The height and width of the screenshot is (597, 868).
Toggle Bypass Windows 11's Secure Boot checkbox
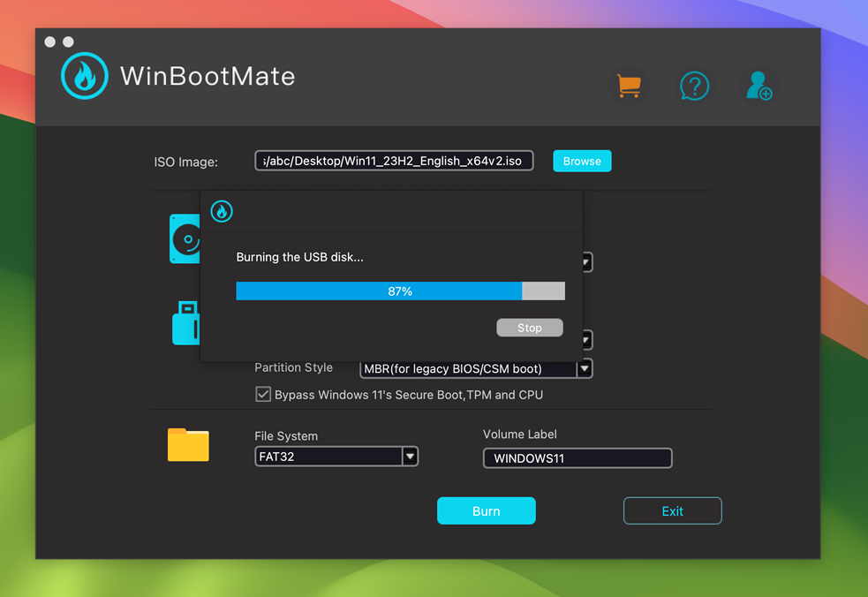tap(263, 395)
